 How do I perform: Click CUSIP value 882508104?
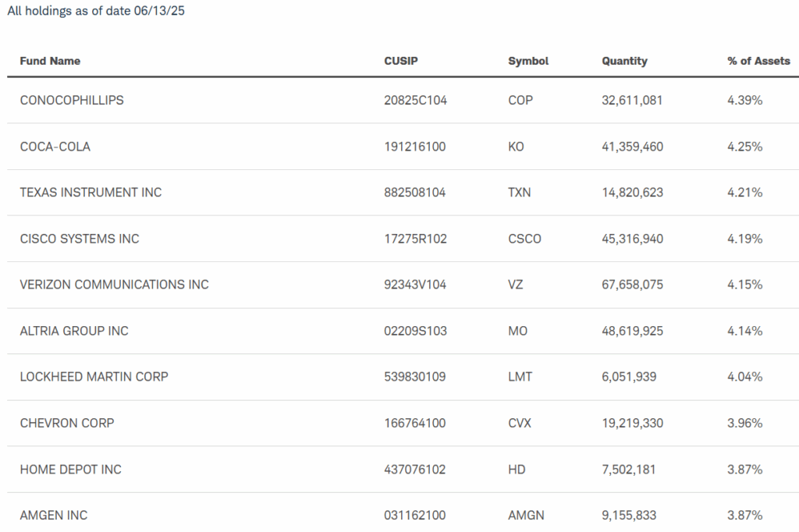pos(415,193)
